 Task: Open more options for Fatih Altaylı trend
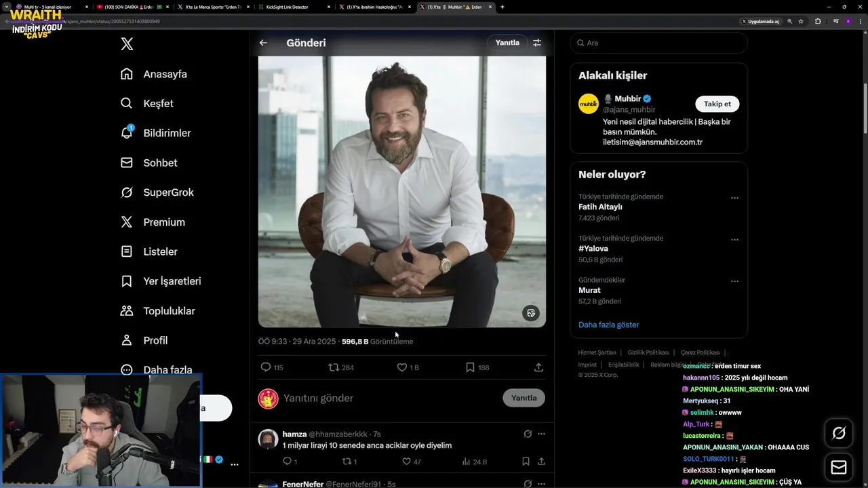pos(734,198)
